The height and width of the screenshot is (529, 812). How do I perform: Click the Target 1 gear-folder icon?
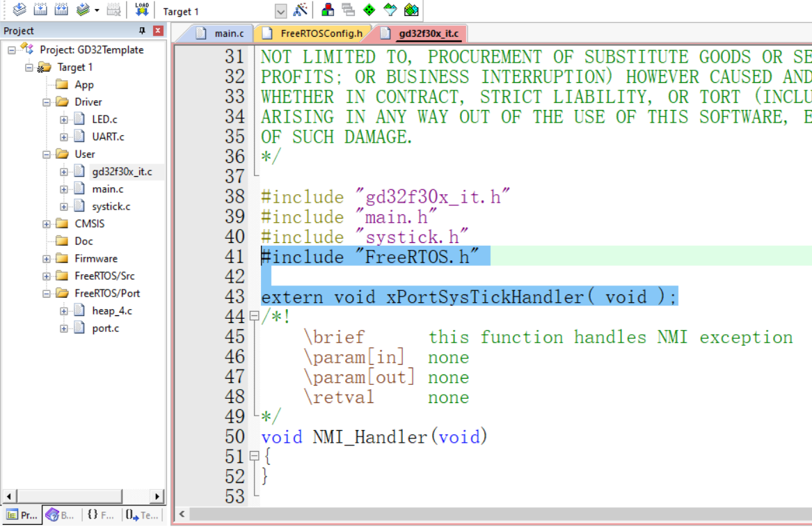[45, 67]
